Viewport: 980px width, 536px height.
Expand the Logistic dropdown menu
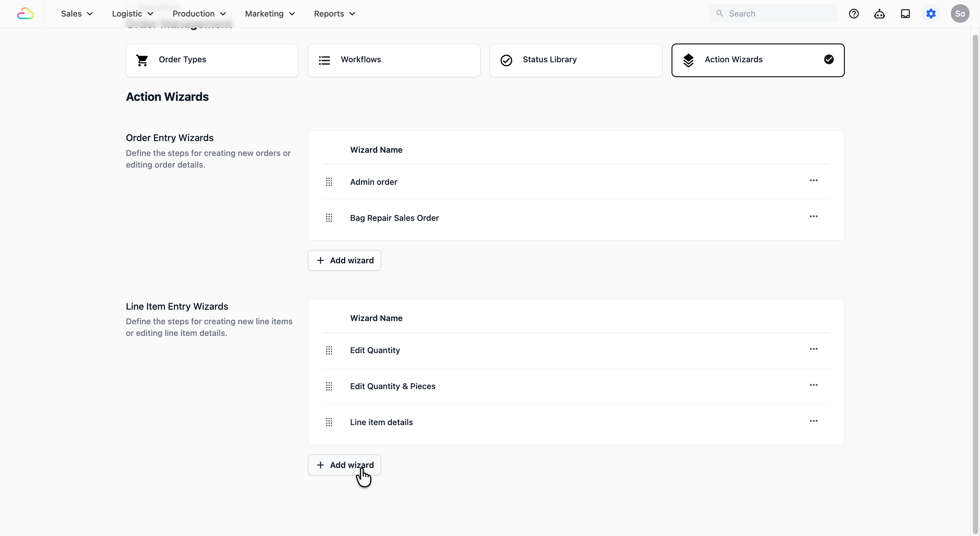(x=133, y=14)
